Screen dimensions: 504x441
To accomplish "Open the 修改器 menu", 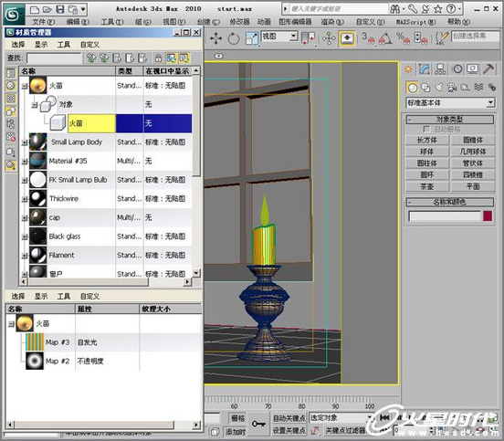I will (x=240, y=22).
